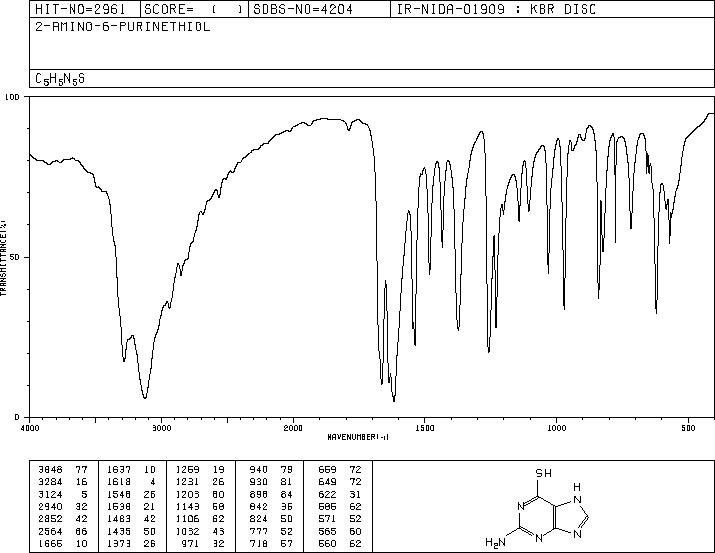
Task: Select the compound name 2-AMINO-6-PURINETHIOL
Action: click(123, 27)
